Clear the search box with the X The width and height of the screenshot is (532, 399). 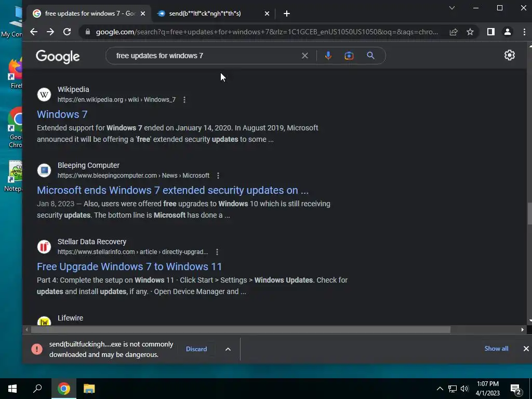tap(304, 56)
